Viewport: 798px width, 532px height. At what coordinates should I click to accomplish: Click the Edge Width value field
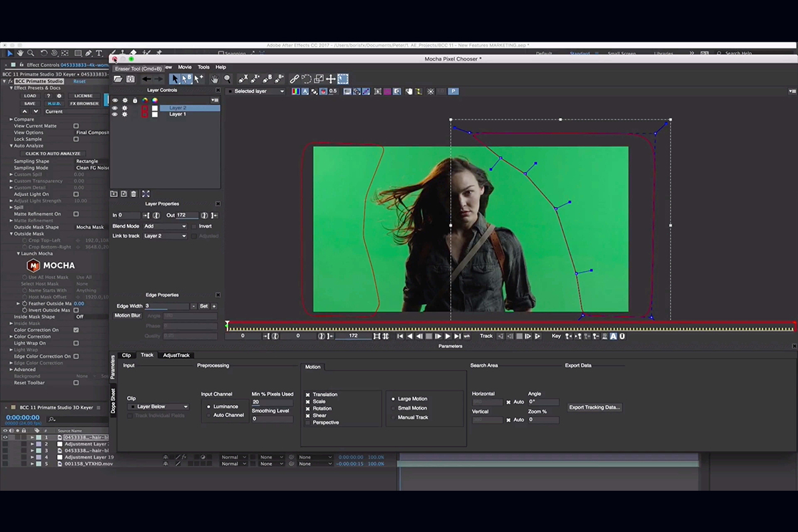tap(167, 306)
